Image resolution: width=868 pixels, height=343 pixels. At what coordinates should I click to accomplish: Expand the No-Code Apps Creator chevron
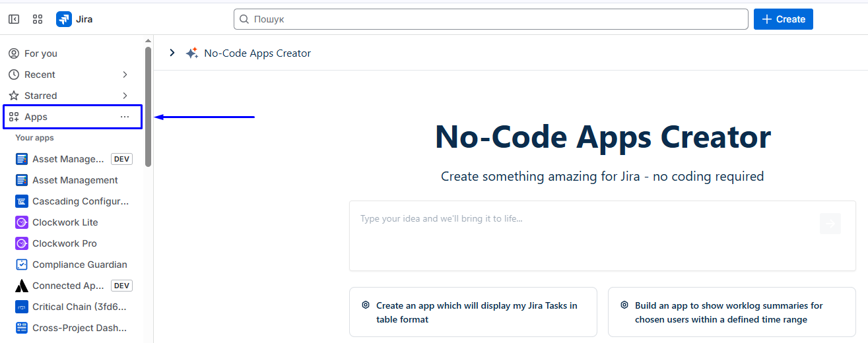click(x=172, y=53)
